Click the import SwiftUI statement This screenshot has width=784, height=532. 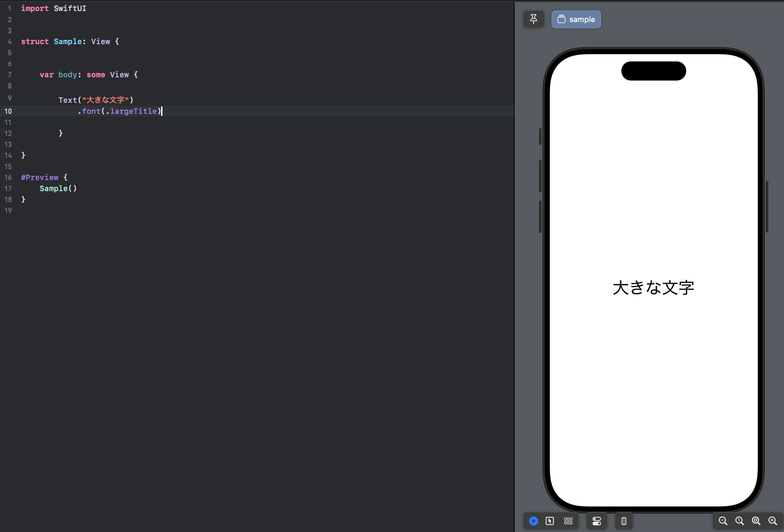click(x=54, y=8)
